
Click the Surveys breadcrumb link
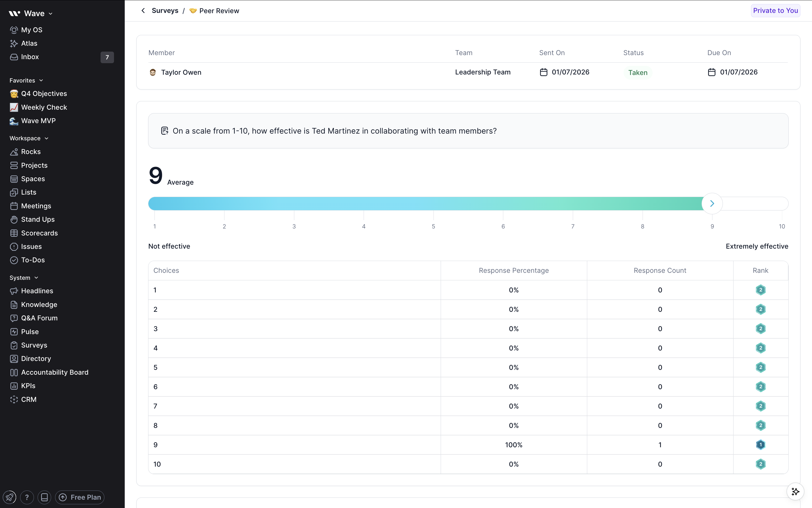click(165, 11)
